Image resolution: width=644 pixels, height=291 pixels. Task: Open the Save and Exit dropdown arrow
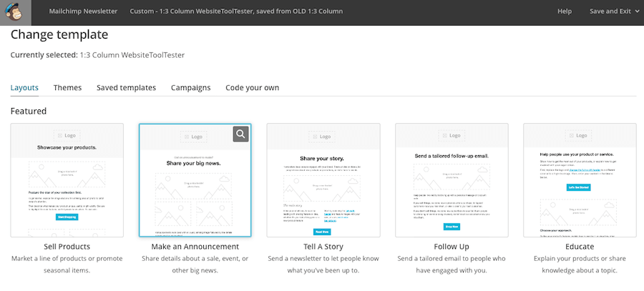click(637, 11)
